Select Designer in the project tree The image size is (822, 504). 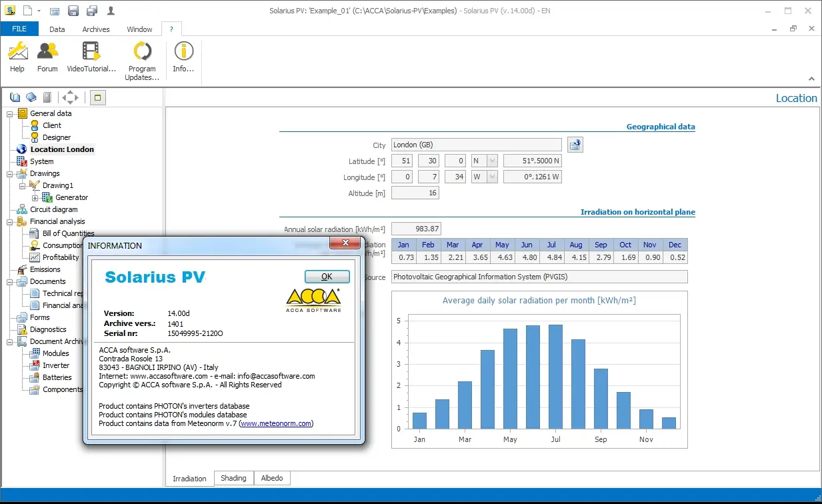[57, 137]
